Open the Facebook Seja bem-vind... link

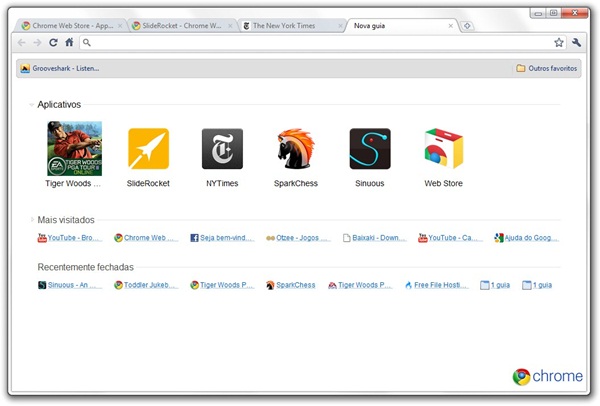coord(222,238)
